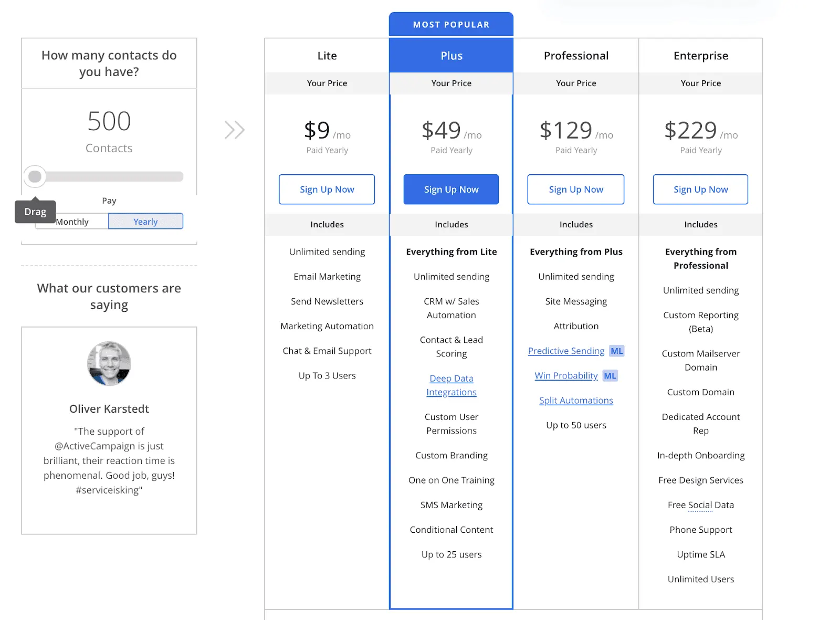Viewport: 840px width, 620px height.
Task: Click SMS Marketing feature
Action: coord(451,505)
